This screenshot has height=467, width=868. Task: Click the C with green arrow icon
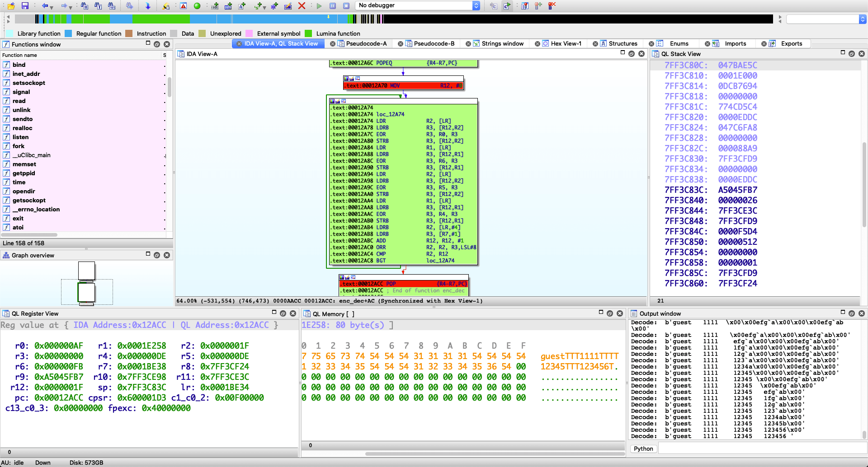pyautogui.click(x=507, y=6)
